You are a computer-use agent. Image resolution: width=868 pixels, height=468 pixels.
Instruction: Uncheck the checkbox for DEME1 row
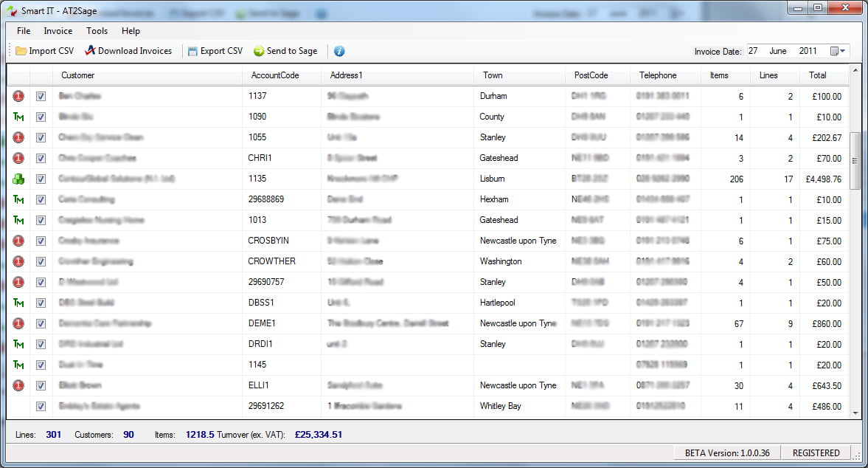pyautogui.click(x=41, y=323)
